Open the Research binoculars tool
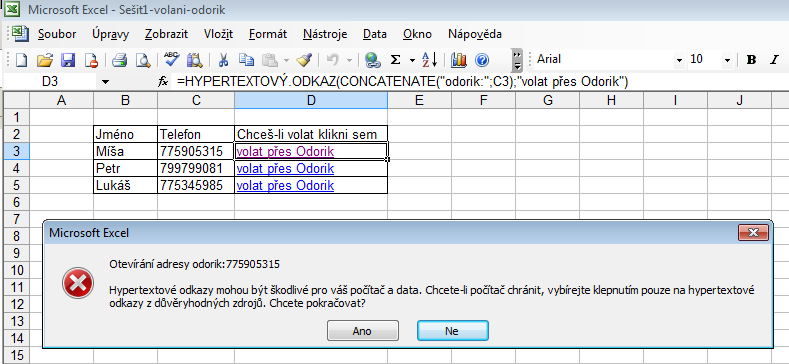Screen dimensions: 789x364 pyautogui.click(x=194, y=60)
